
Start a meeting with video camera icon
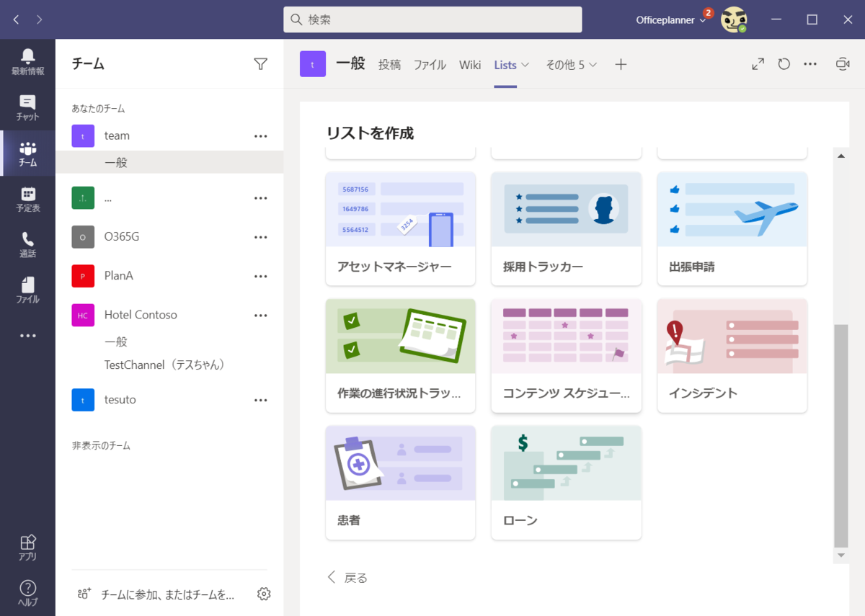(843, 64)
